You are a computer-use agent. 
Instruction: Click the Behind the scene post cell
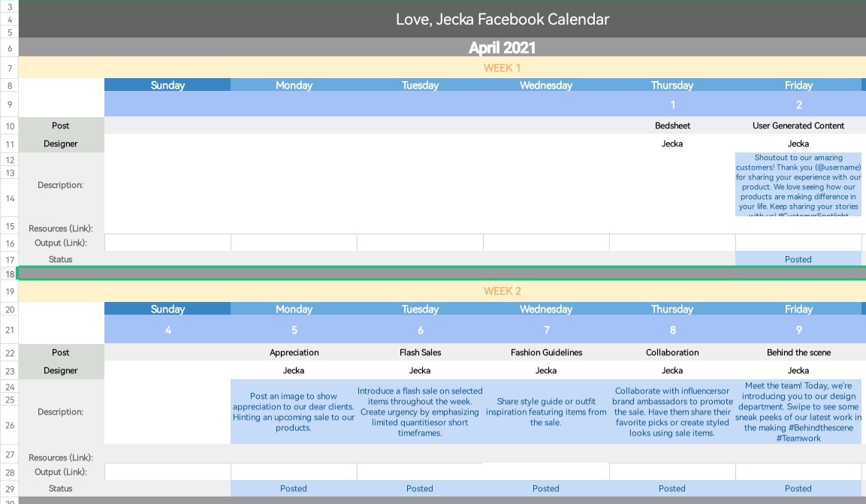798,352
